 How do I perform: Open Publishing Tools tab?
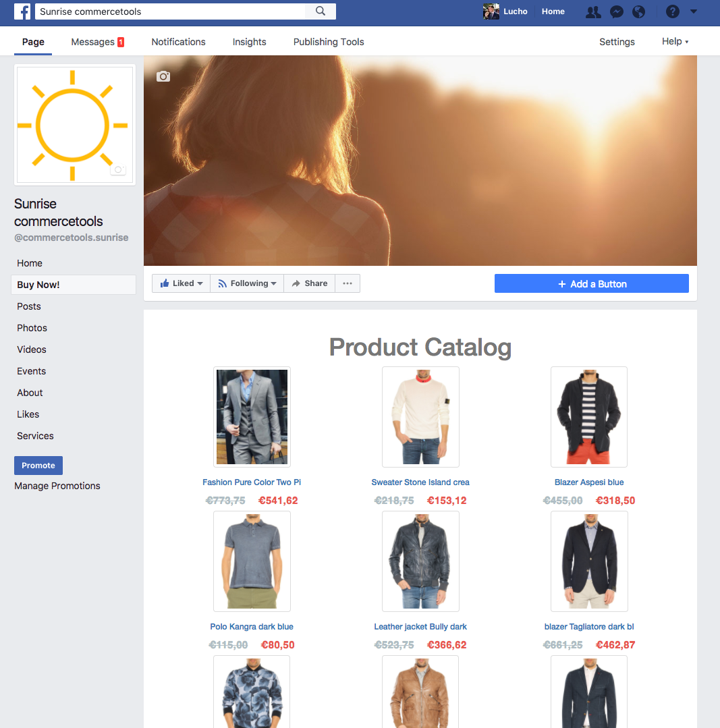(x=328, y=42)
